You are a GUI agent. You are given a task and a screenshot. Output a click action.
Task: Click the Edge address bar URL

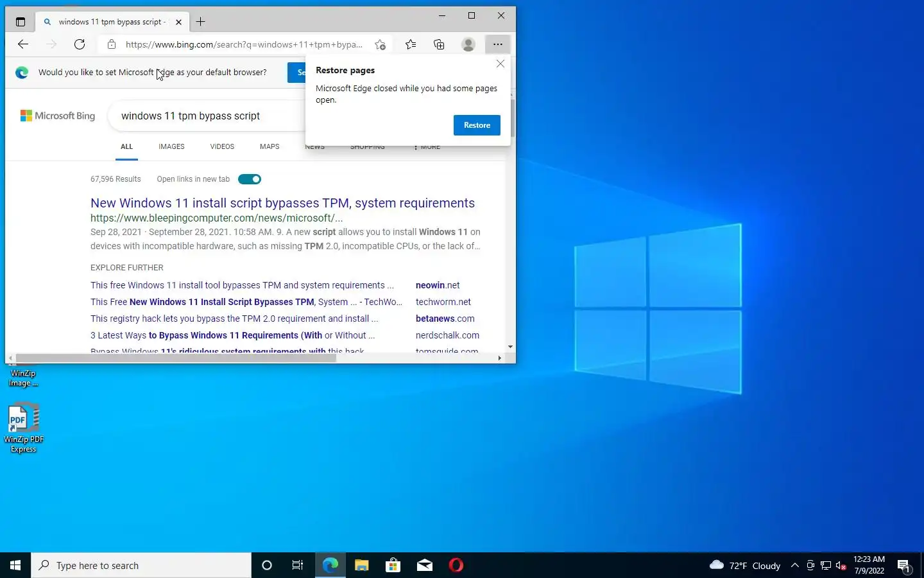(x=244, y=44)
